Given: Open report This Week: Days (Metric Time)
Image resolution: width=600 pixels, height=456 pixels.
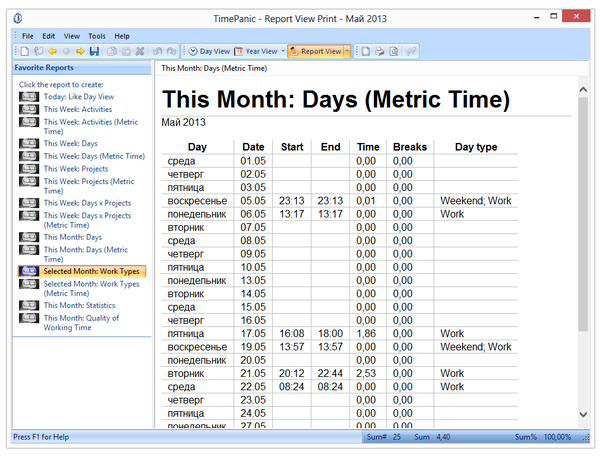Looking at the screenshot, I should click(x=94, y=156).
